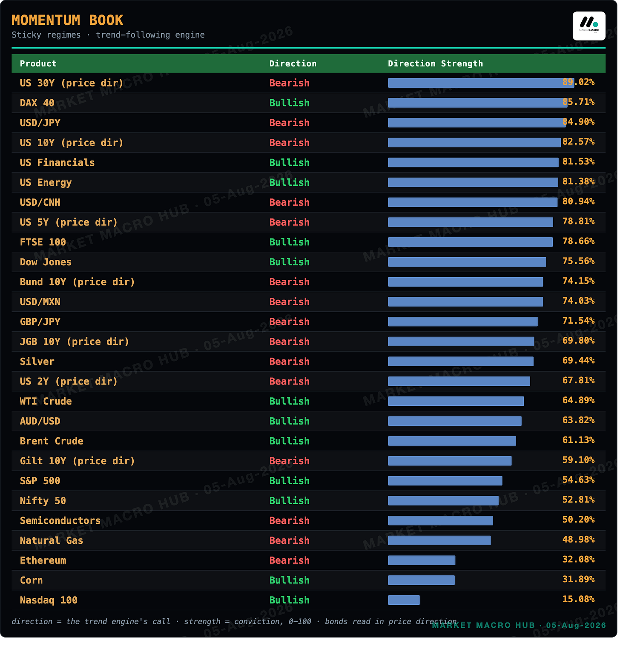Select the 'US 30Y (price dir)' product name

(x=72, y=83)
